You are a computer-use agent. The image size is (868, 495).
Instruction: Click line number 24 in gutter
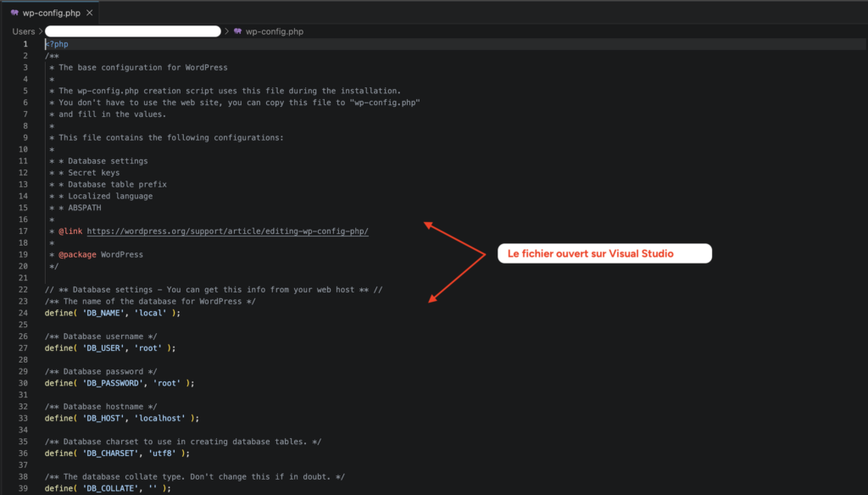pos(23,314)
